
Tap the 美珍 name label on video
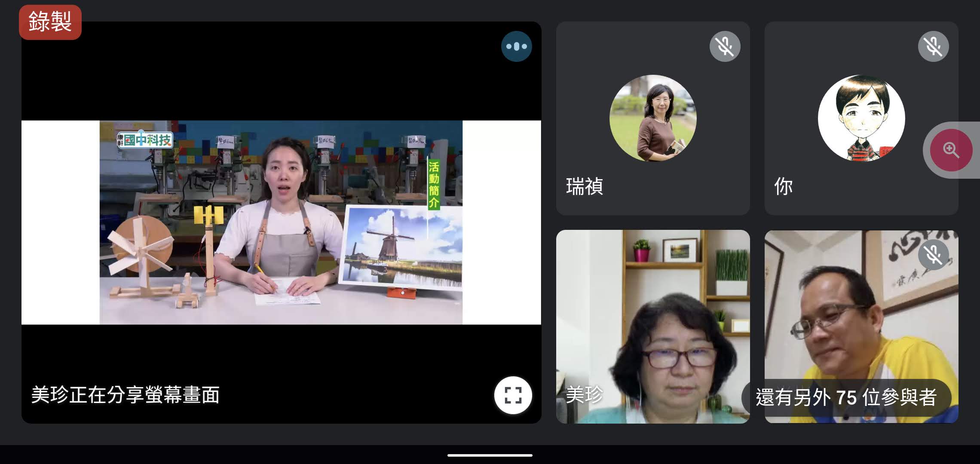[x=584, y=394]
